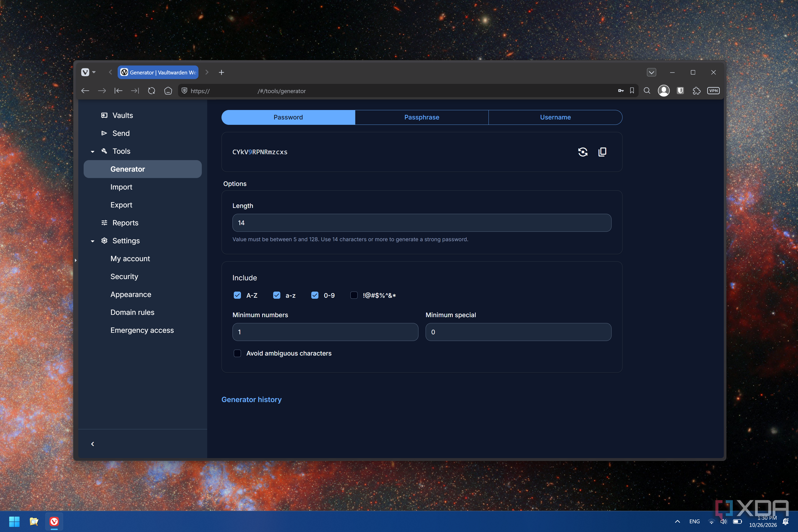The image size is (798, 532).
Task: Click the Minimum numbers field
Action: coord(325,332)
